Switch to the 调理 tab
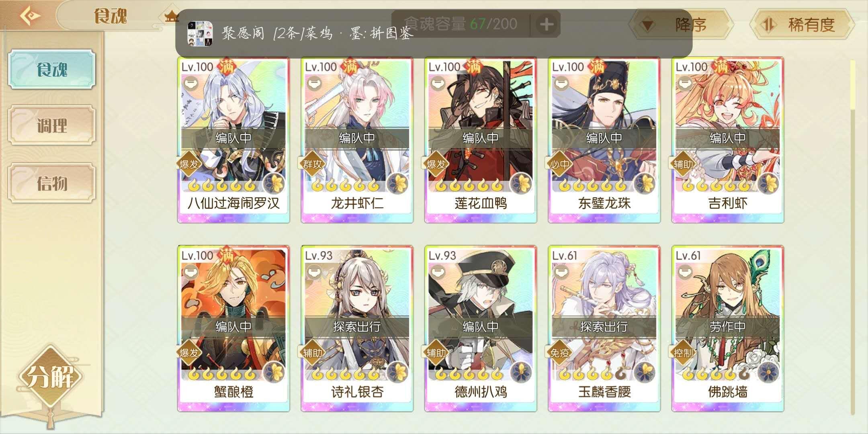This screenshot has width=868, height=434. (x=52, y=125)
